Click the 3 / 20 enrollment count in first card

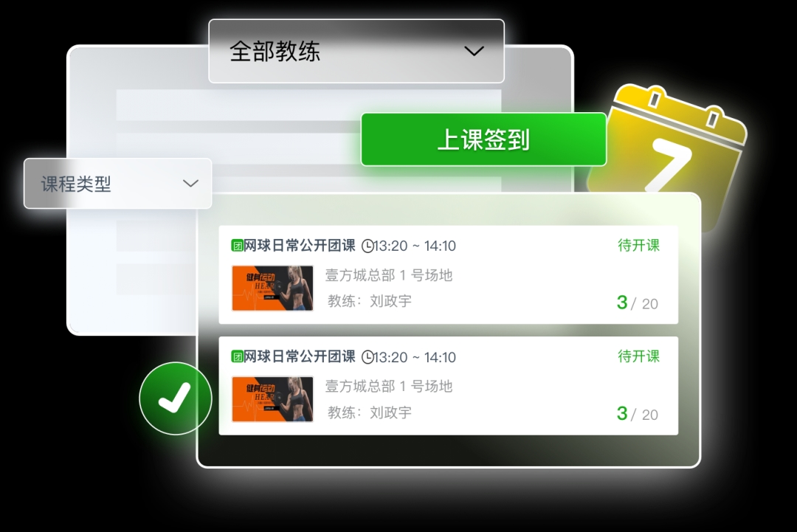638,303
